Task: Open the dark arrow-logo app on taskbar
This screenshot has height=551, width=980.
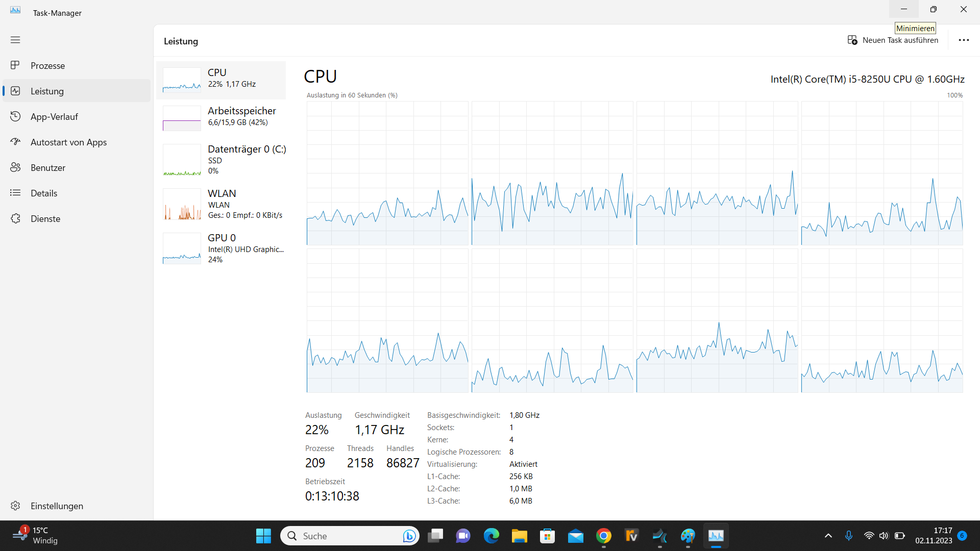Action: point(660,536)
